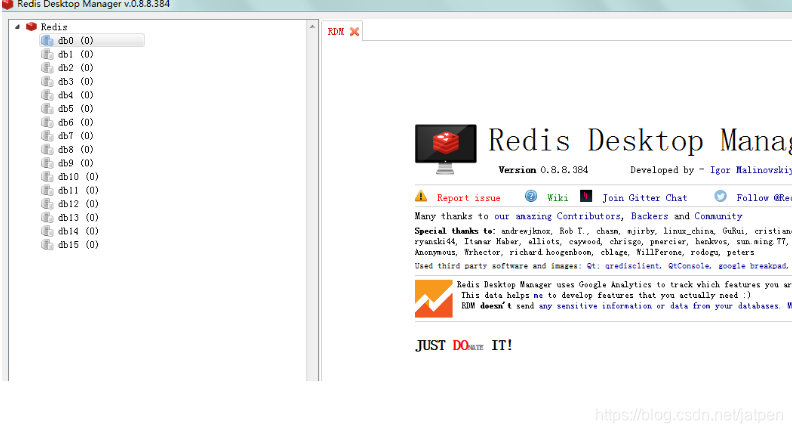Click the yellow warning Report issue icon

coord(421,196)
